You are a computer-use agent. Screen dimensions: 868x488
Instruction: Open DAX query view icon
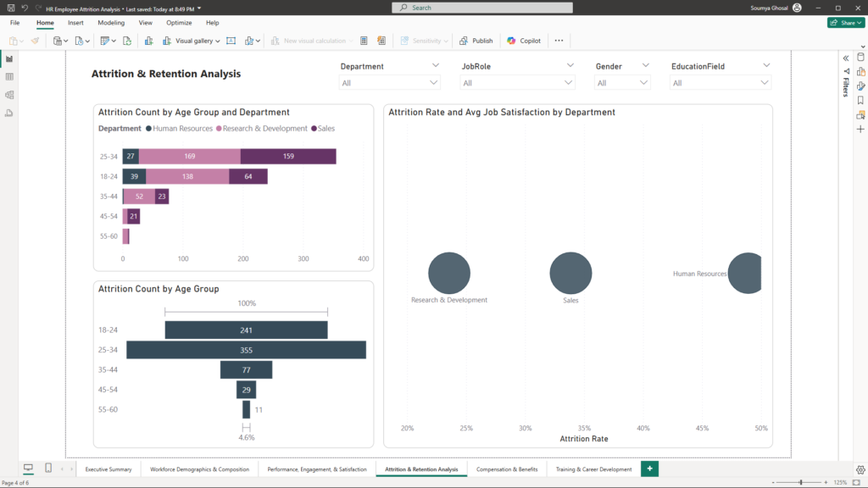click(x=9, y=113)
